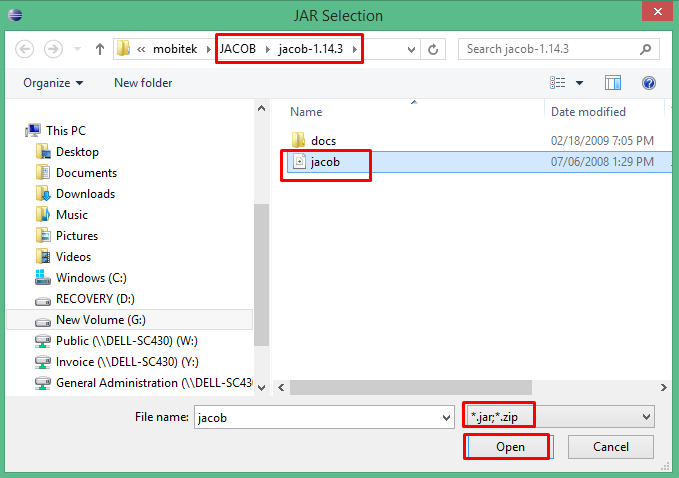Click the New folder button

143,83
